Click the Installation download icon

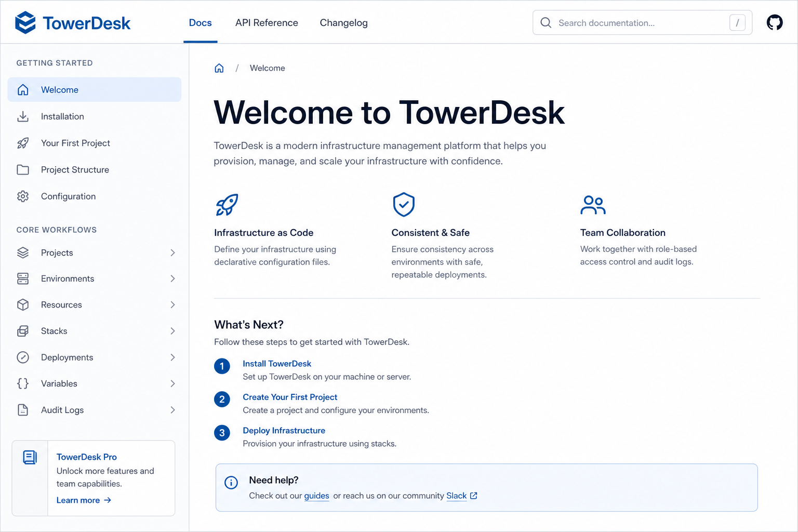click(x=23, y=116)
